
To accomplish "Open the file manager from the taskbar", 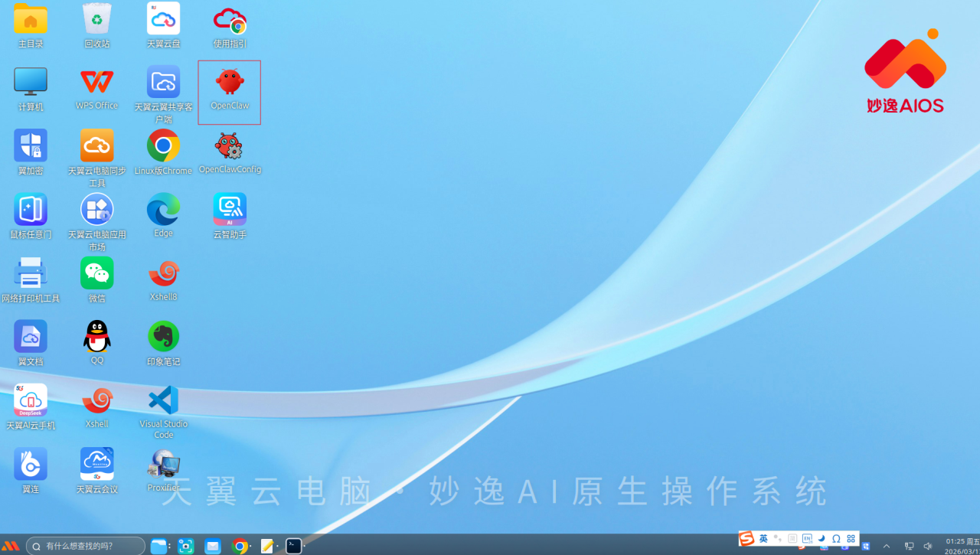I will [x=160, y=546].
